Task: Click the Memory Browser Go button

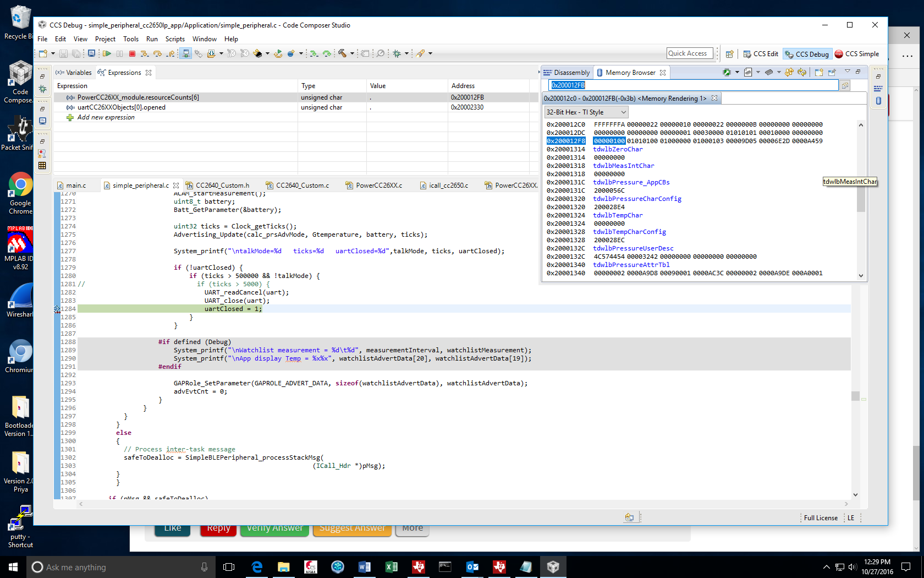Action: click(x=845, y=85)
